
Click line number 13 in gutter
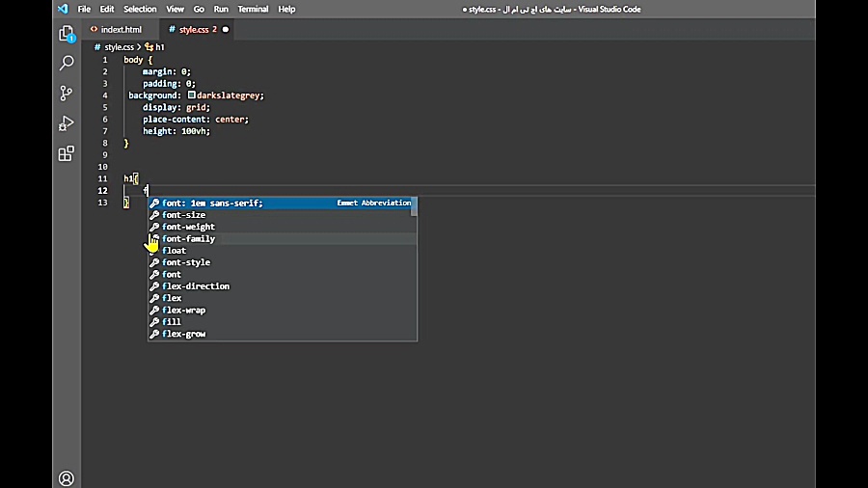[x=103, y=203]
